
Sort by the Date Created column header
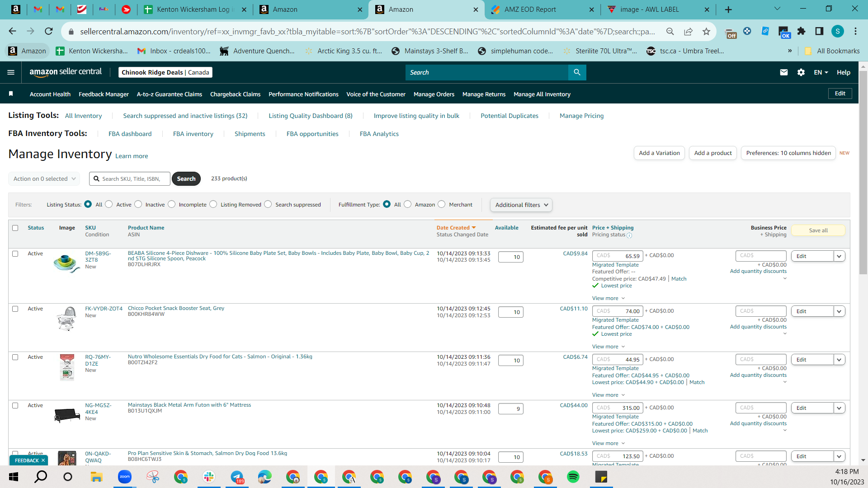tap(456, 228)
